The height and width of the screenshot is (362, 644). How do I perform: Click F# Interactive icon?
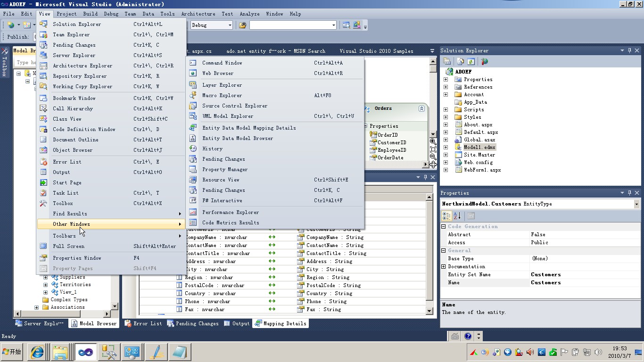click(193, 200)
